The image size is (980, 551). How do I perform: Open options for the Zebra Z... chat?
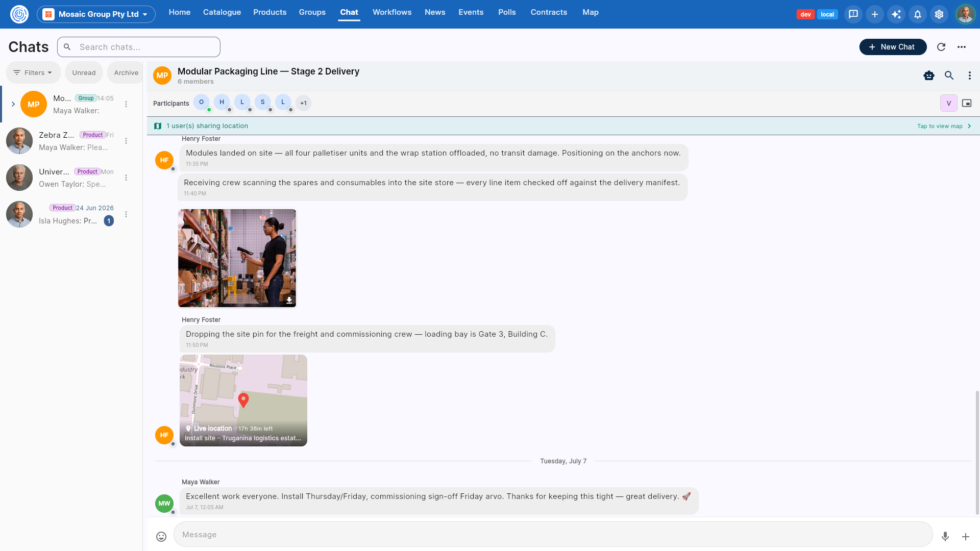[126, 141]
